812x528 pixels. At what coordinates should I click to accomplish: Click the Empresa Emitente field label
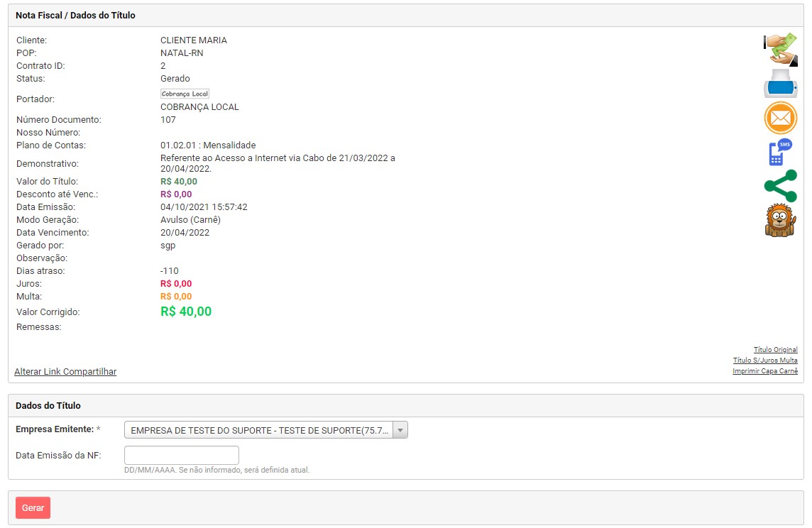click(54, 429)
